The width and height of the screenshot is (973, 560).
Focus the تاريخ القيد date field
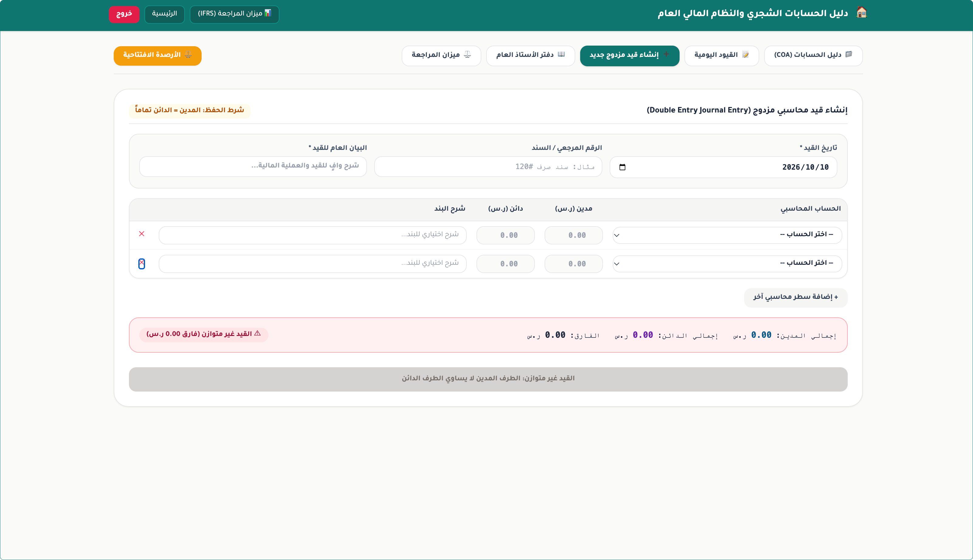[723, 167]
